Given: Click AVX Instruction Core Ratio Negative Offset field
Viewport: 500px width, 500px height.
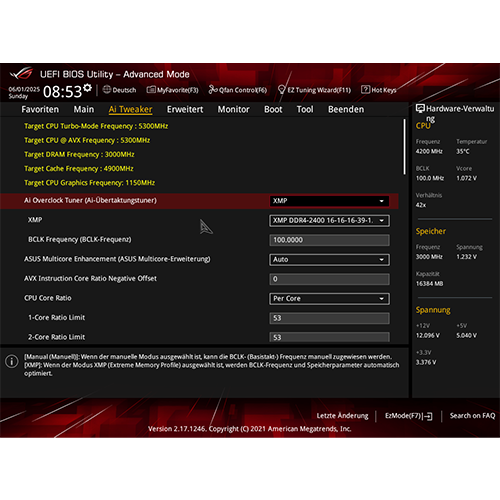Looking at the screenshot, I should coord(329,279).
